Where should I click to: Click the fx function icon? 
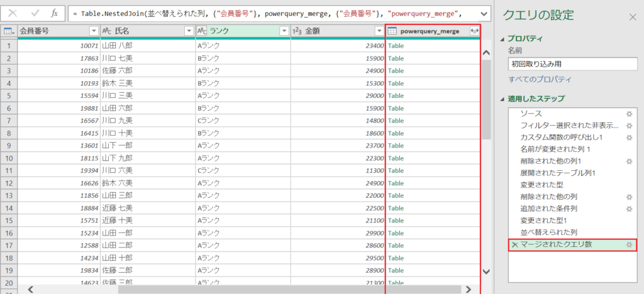[54, 13]
